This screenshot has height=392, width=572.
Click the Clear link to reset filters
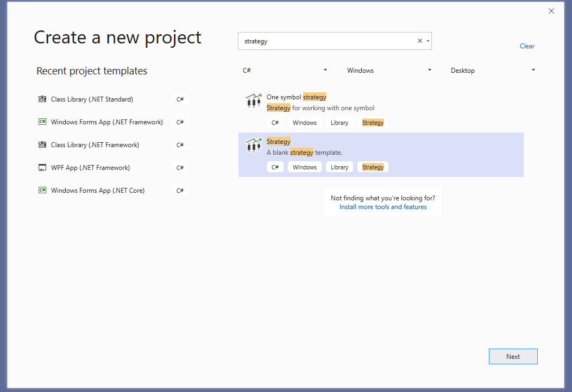click(x=527, y=46)
